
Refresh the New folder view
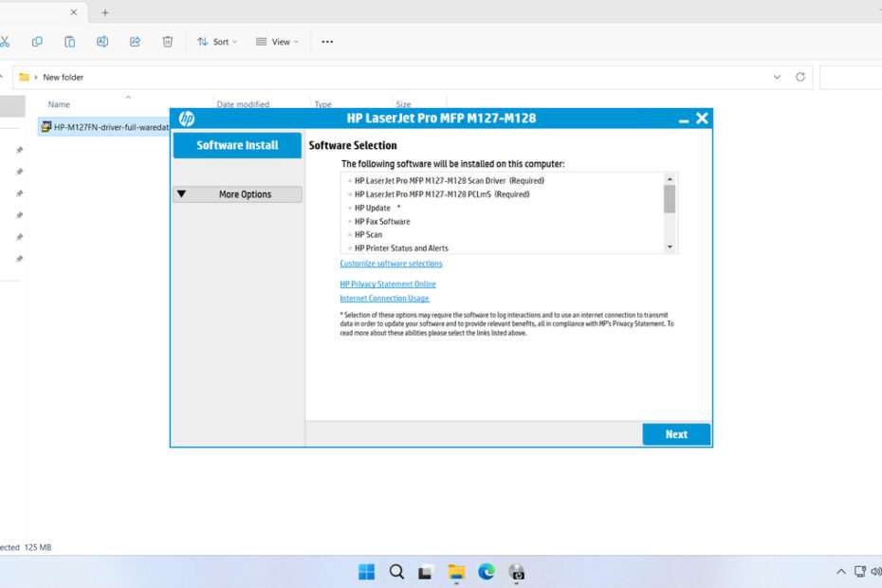(800, 77)
